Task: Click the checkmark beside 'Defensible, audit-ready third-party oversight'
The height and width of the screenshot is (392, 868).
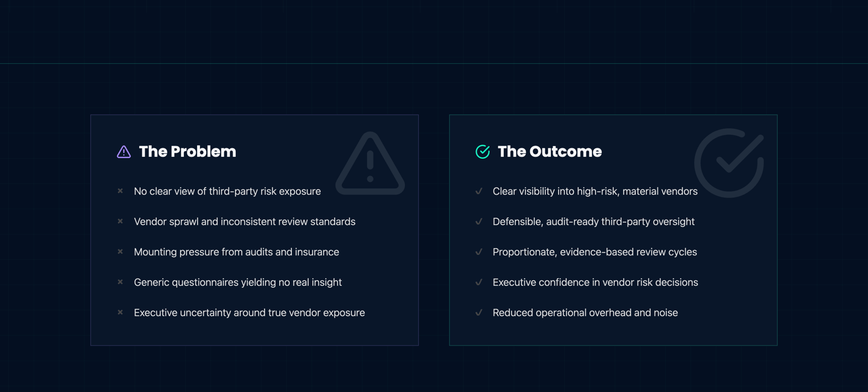Action: pyautogui.click(x=479, y=221)
